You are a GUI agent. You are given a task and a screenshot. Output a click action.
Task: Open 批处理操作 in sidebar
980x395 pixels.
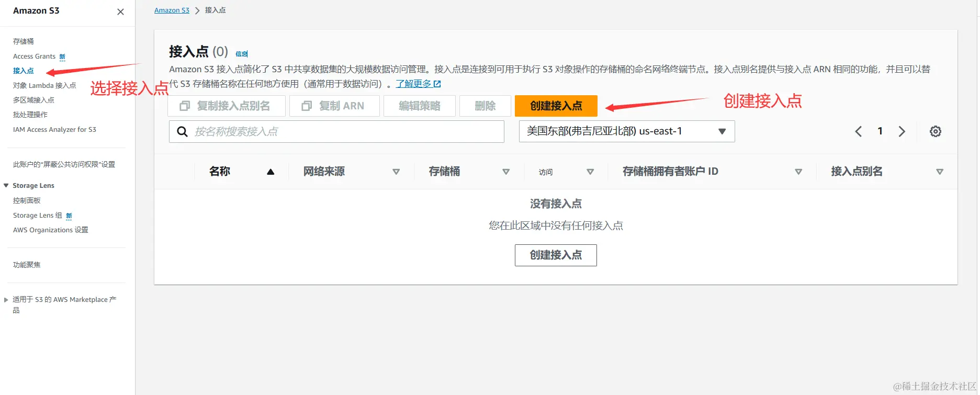tap(30, 115)
